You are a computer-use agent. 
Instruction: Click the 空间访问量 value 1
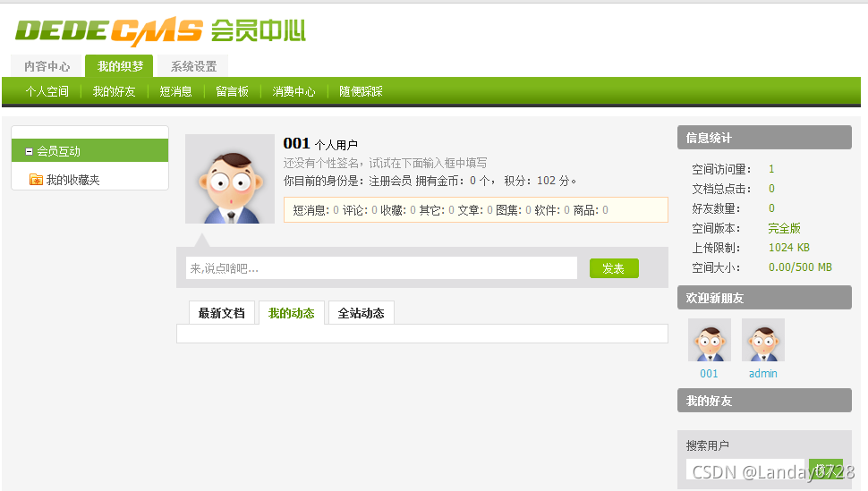[x=771, y=169]
